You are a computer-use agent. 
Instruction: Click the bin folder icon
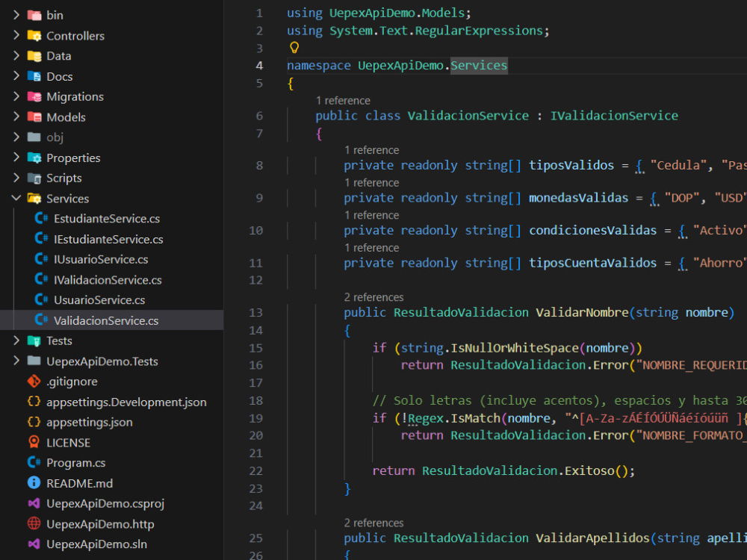34,15
